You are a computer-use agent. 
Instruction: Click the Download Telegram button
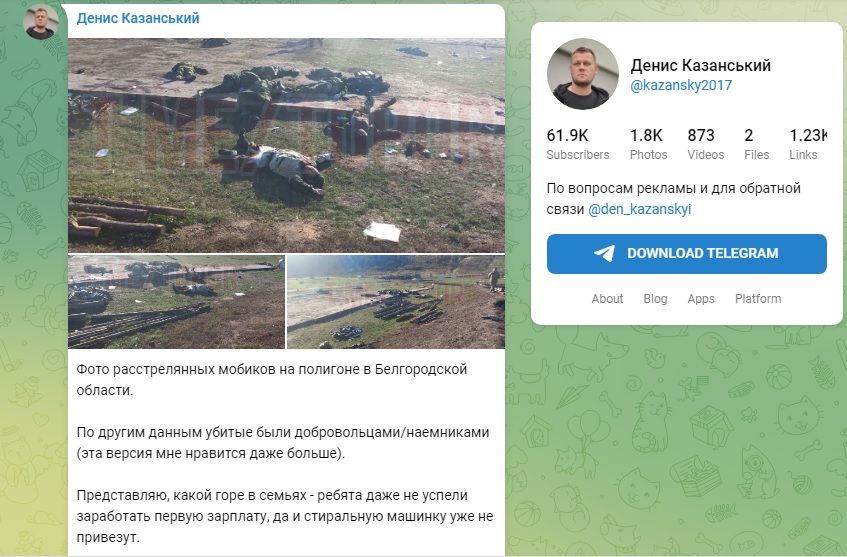coord(687,254)
